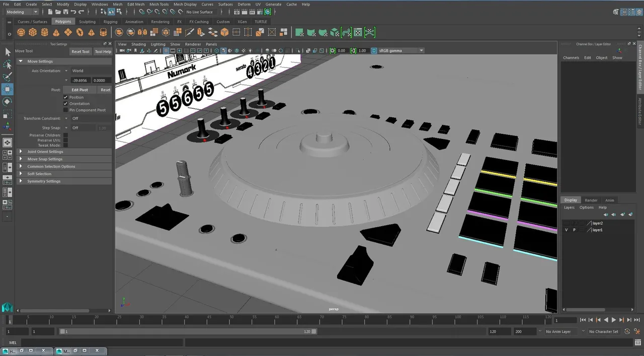Select the Scale tool in the toolbox

click(8, 114)
